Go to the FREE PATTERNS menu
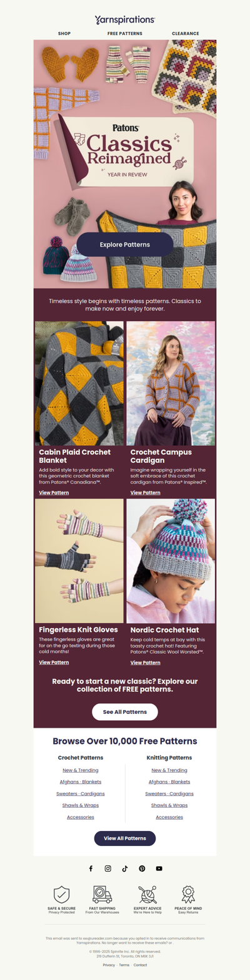The height and width of the screenshot is (980, 250). click(125, 34)
